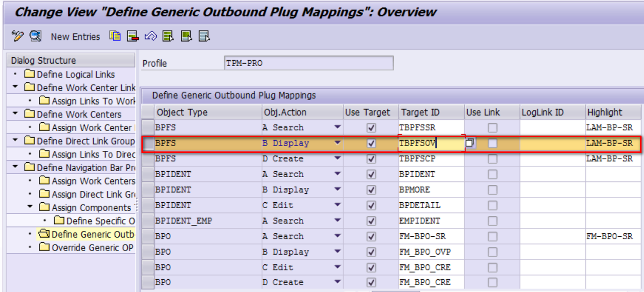Screen dimensions: 644x292
Task: Enable Use Link for TBPFSSR row
Action: coord(492,128)
